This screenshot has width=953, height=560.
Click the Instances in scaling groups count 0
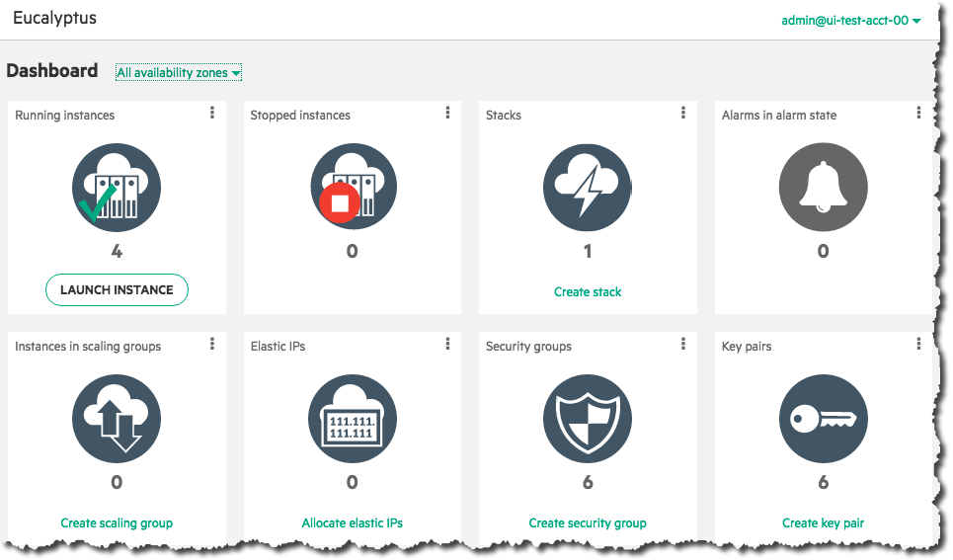[x=117, y=482]
